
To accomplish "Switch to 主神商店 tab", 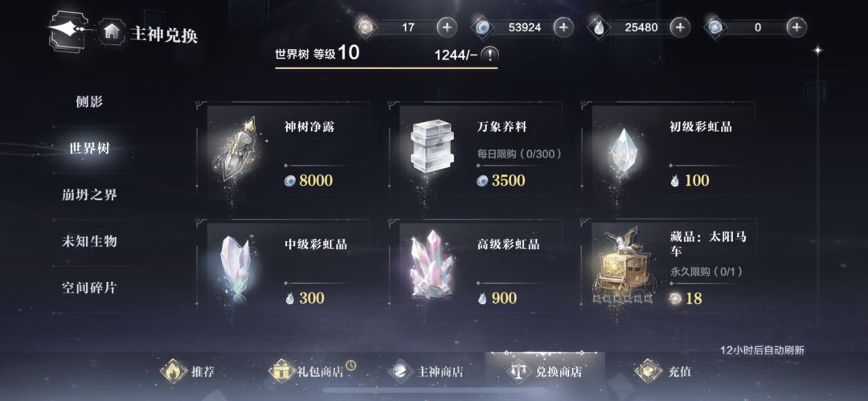I will [425, 371].
